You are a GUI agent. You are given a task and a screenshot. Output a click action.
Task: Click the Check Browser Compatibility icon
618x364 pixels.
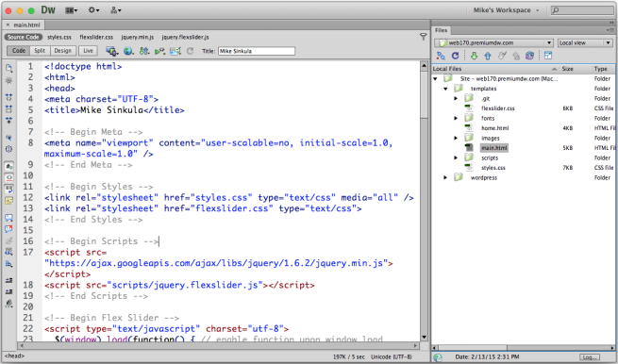pos(175,51)
